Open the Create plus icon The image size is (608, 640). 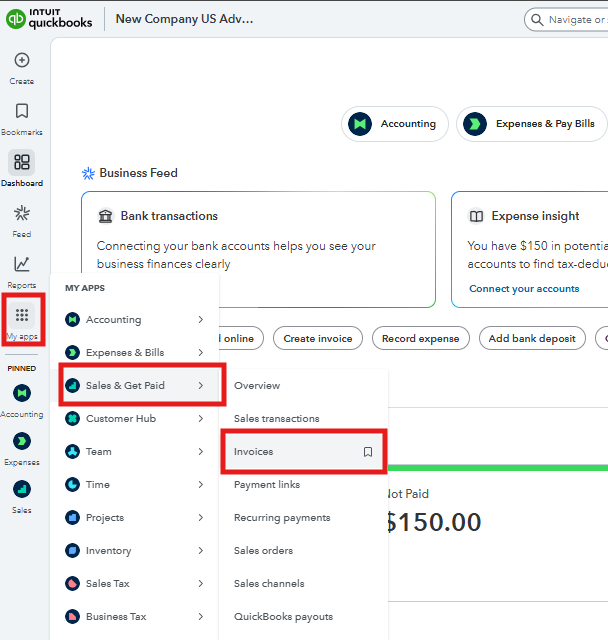pyautogui.click(x=22, y=60)
